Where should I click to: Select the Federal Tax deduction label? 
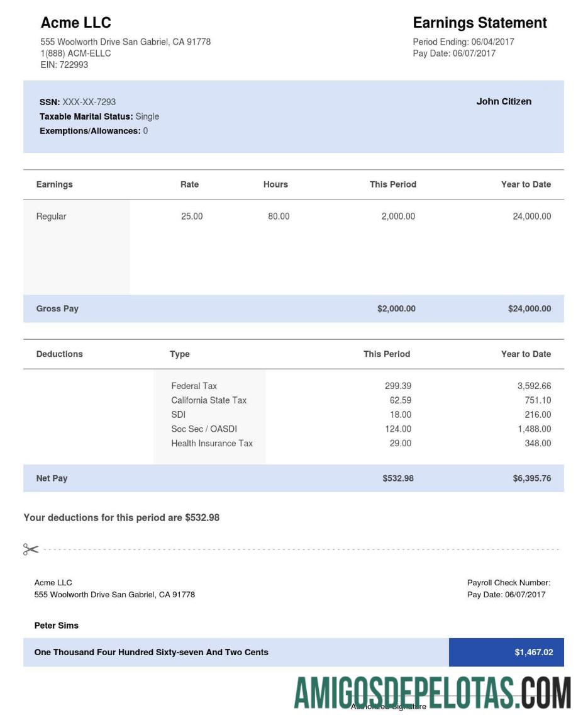pyautogui.click(x=194, y=386)
